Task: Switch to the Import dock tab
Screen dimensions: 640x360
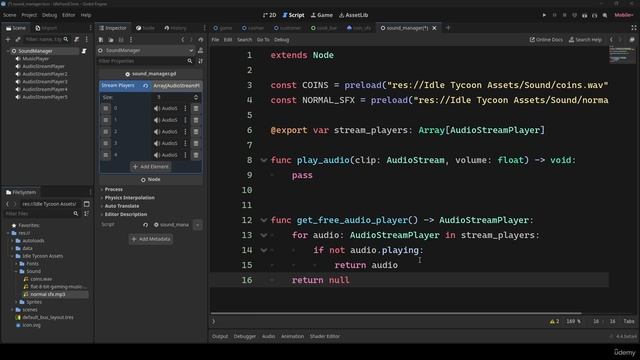Action: (46, 28)
